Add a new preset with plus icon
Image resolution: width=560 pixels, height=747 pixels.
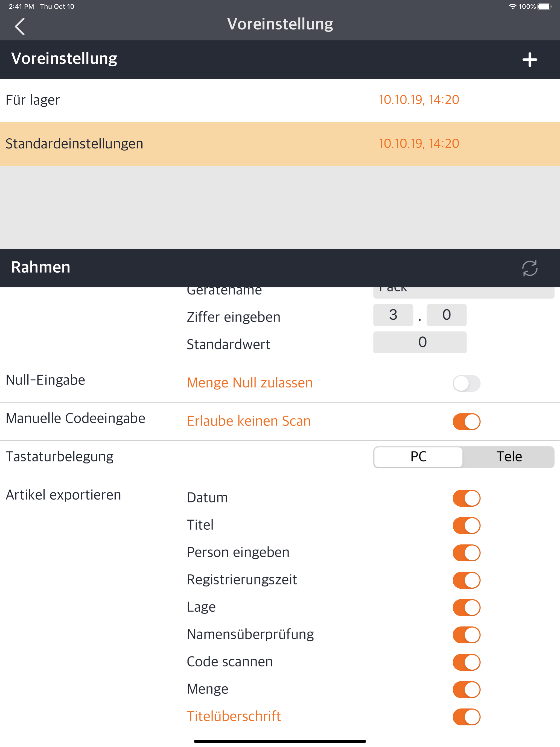coord(529,60)
